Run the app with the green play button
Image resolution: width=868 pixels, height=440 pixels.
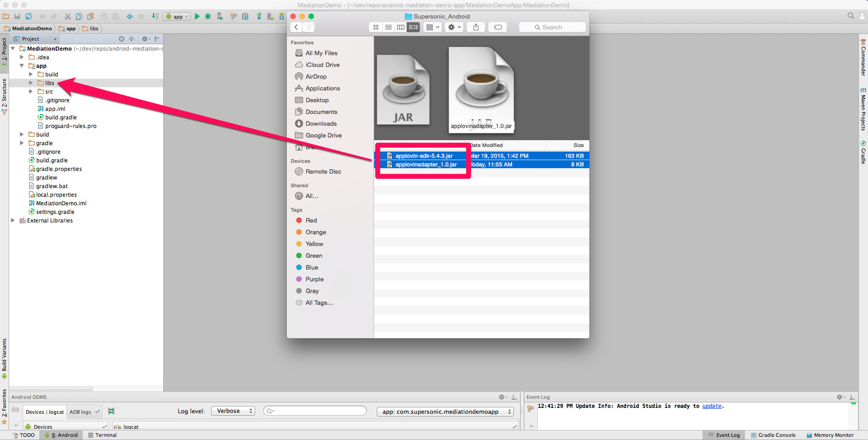click(x=197, y=17)
